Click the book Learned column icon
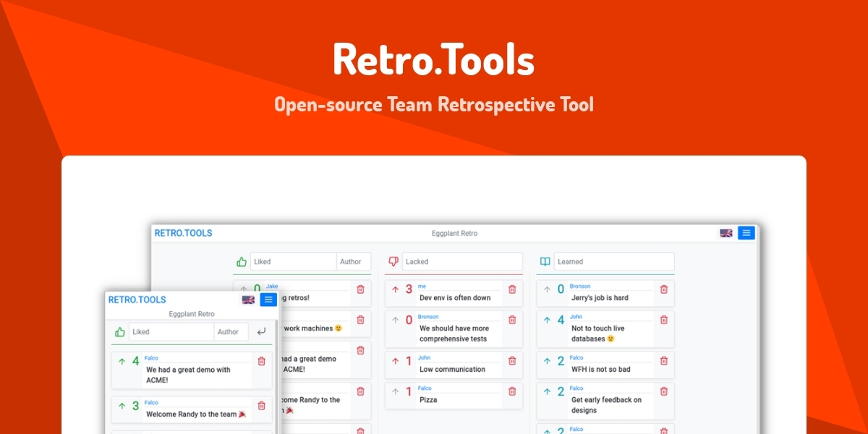 pyautogui.click(x=545, y=262)
